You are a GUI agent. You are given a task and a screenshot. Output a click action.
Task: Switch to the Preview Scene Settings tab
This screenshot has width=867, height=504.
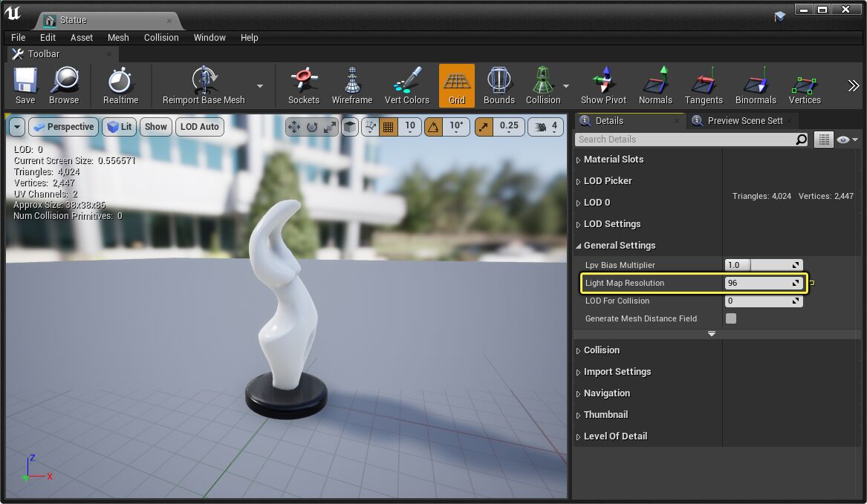pos(744,120)
